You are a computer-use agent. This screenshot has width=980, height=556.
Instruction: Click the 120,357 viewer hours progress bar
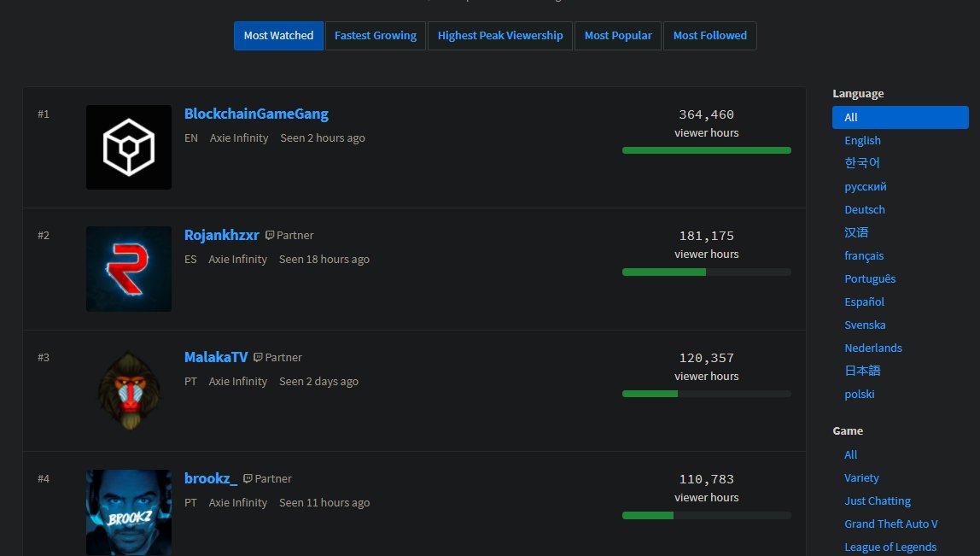click(x=706, y=394)
